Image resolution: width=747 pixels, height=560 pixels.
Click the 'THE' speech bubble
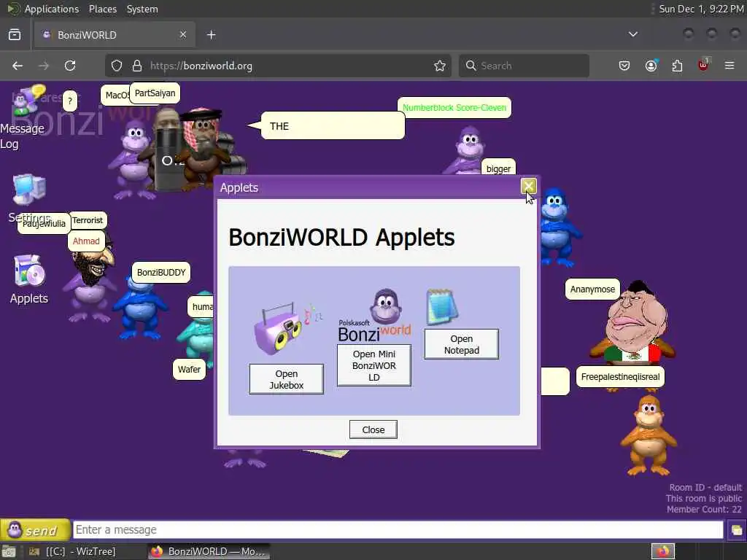[333, 125]
